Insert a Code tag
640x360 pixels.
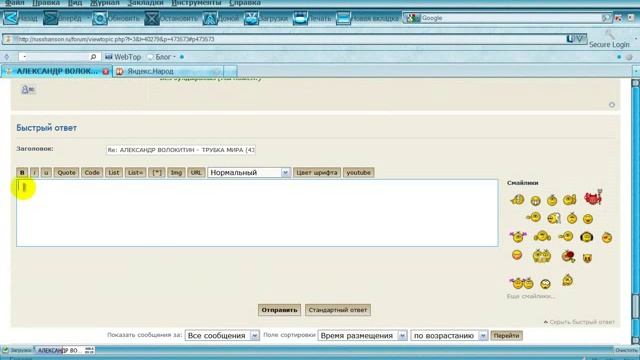(92, 173)
